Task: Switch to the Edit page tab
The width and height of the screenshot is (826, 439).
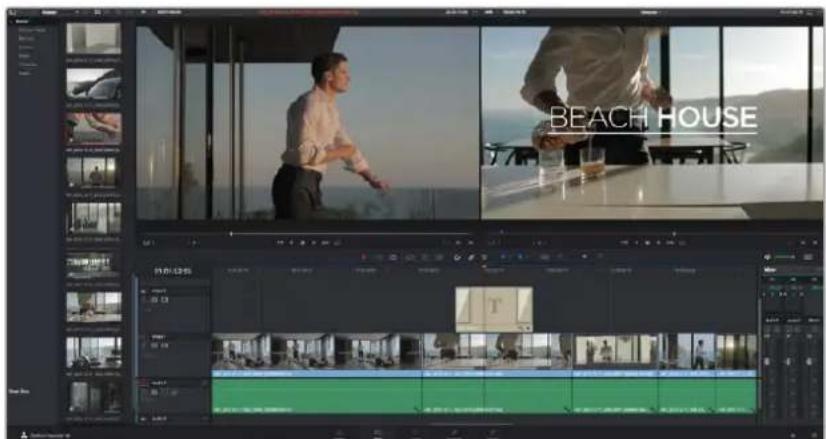Action: point(378,434)
